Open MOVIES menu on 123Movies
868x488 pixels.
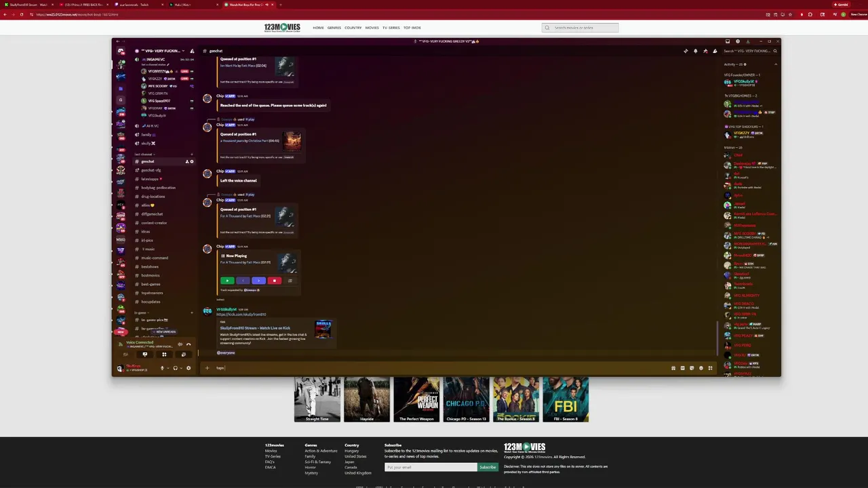pos(372,28)
